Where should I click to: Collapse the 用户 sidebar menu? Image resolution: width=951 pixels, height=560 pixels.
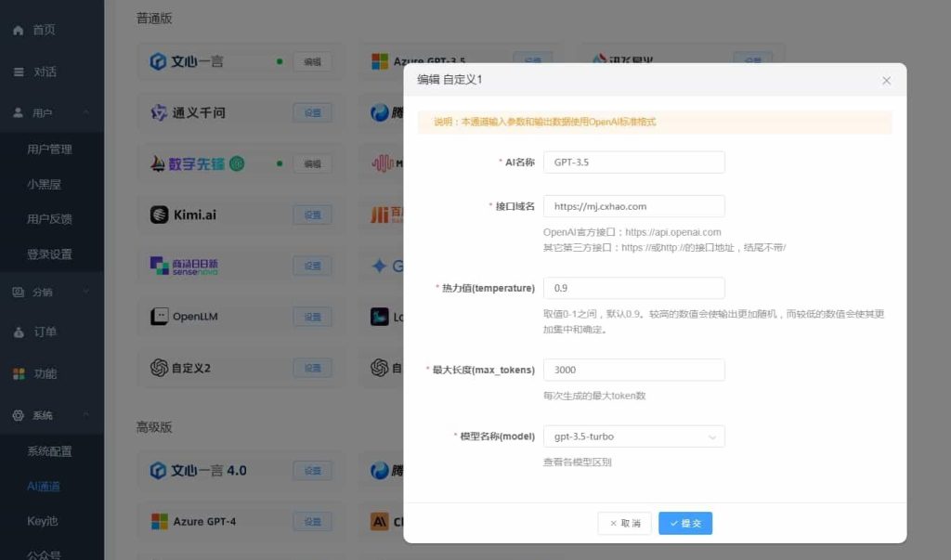tap(85, 113)
